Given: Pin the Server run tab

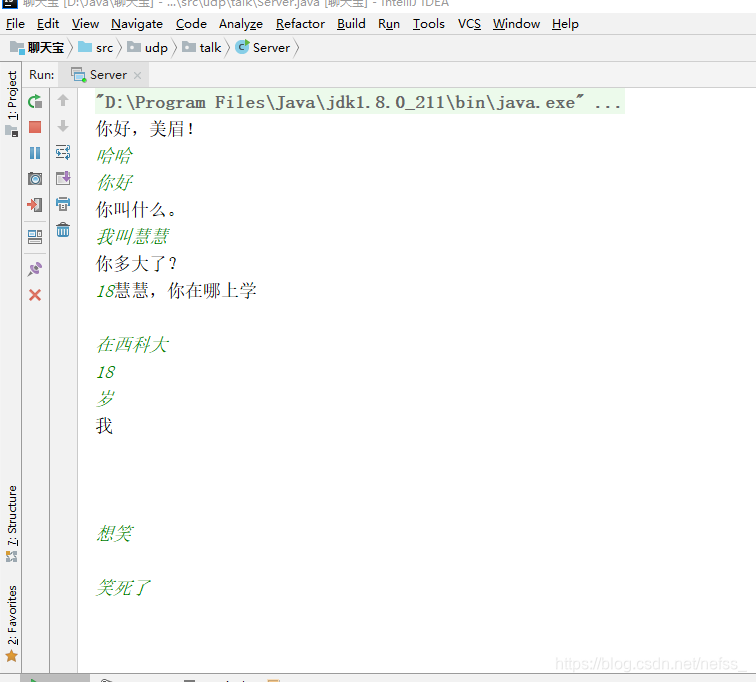Looking at the screenshot, I should click(35, 269).
